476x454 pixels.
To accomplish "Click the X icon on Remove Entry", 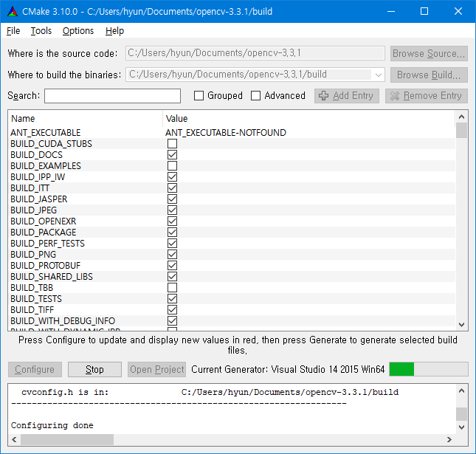I will [394, 96].
